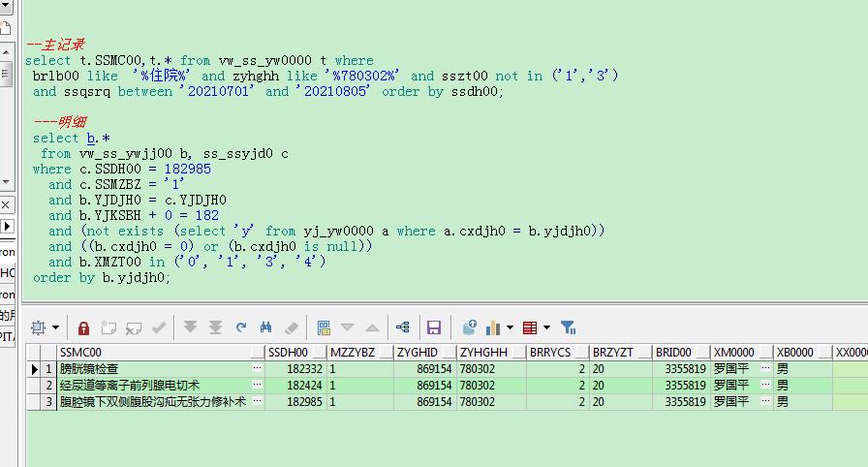Image resolution: width=868 pixels, height=467 pixels.
Task: Click the MZZYBZ column header
Action: (359, 353)
